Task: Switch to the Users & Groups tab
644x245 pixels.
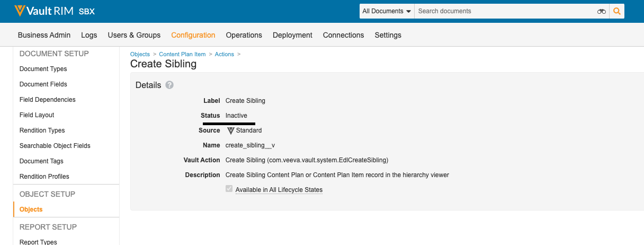Action: [134, 35]
